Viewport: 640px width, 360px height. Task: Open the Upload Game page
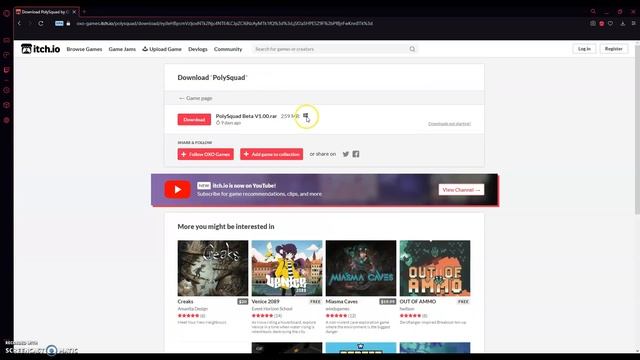coord(162,49)
